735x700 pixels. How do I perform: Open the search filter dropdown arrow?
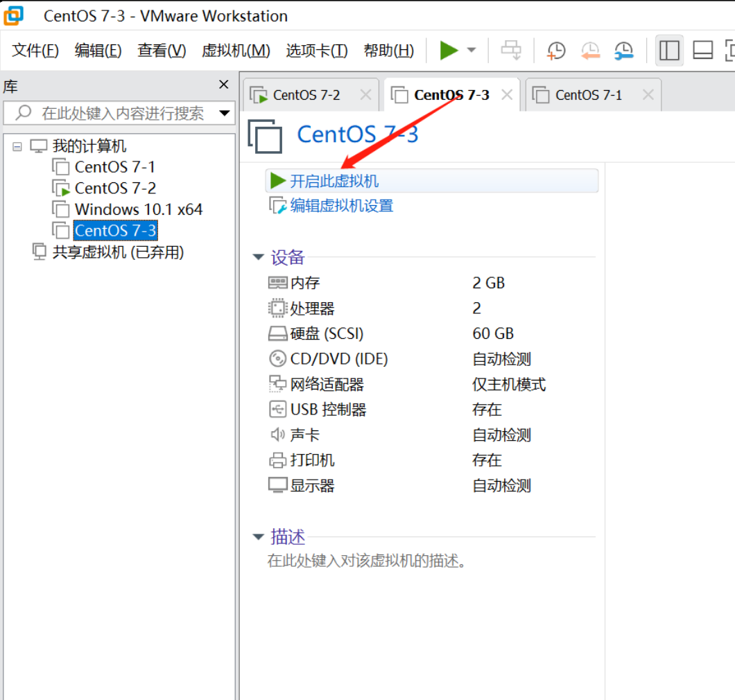(x=225, y=113)
